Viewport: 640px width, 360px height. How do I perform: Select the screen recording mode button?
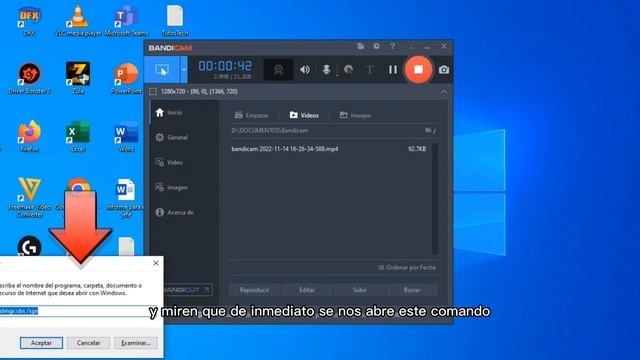pyautogui.click(x=162, y=70)
